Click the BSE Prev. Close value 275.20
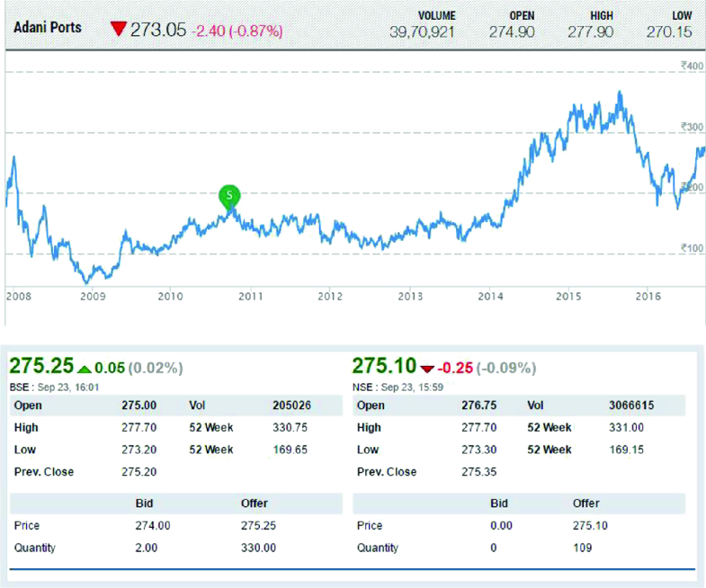The image size is (706, 588). point(139,472)
